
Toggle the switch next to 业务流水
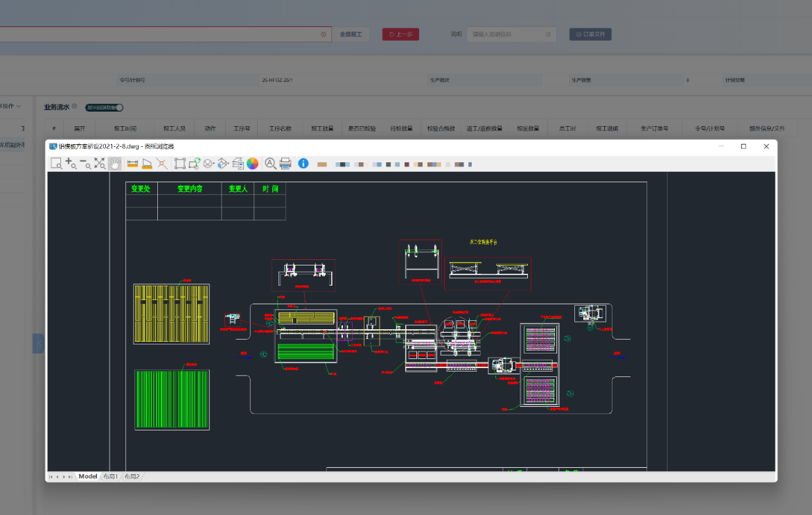click(x=105, y=107)
